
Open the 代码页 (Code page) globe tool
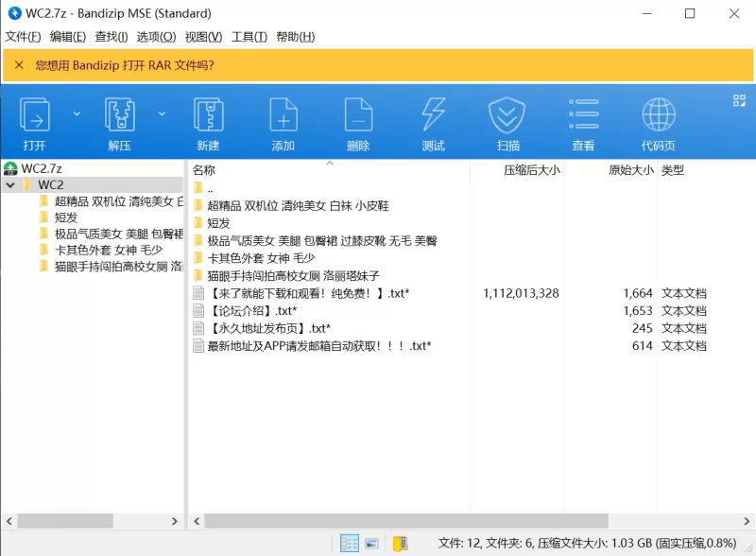pyautogui.click(x=659, y=114)
